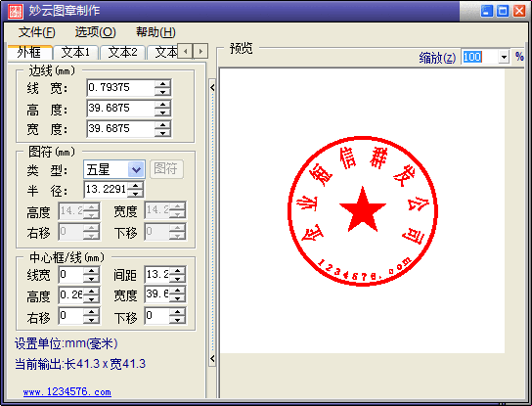Decrease the 边线 线宽 value
Image resolution: width=532 pixels, height=406 pixels.
point(163,92)
